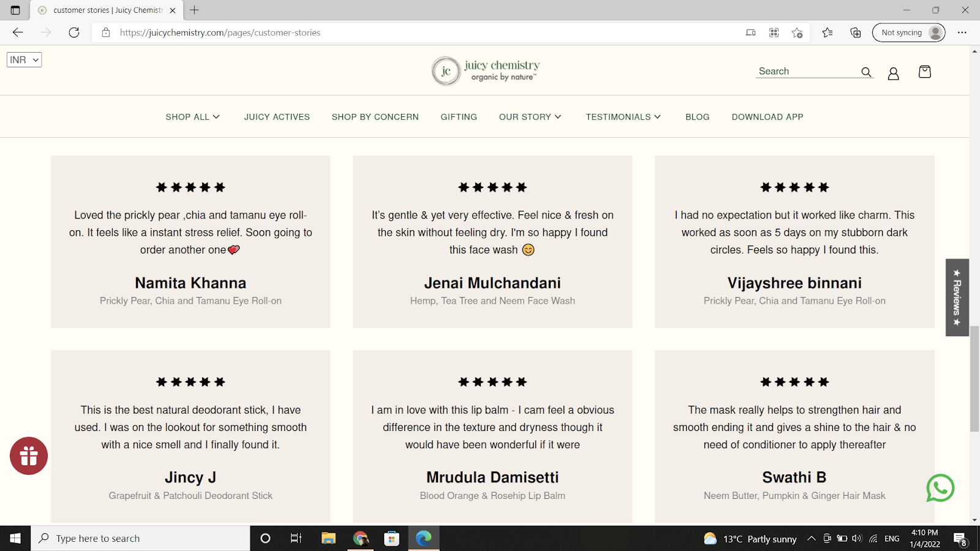Open File Explorer from taskbar
980x551 pixels.
[x=329, y=538]
